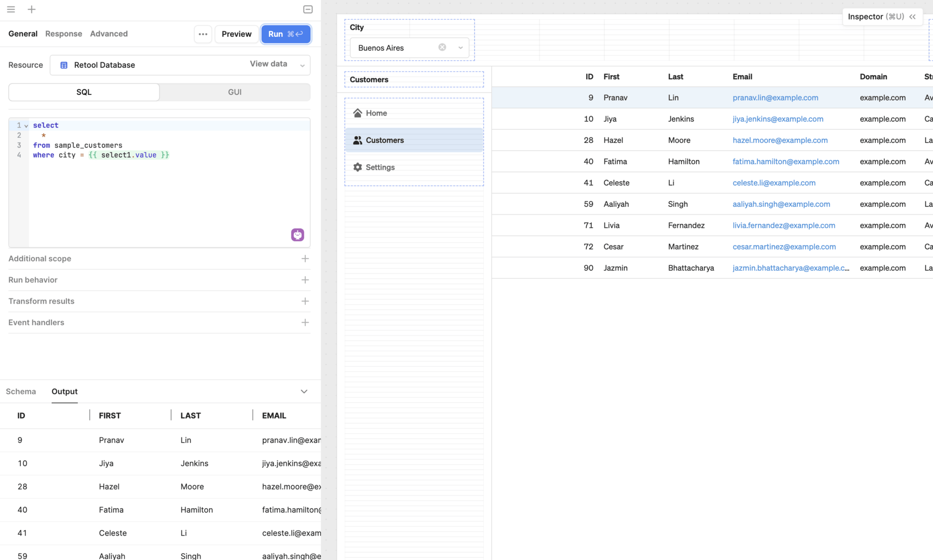Select the Jazmin Bhattacharya table row

[x=712, y=268]
